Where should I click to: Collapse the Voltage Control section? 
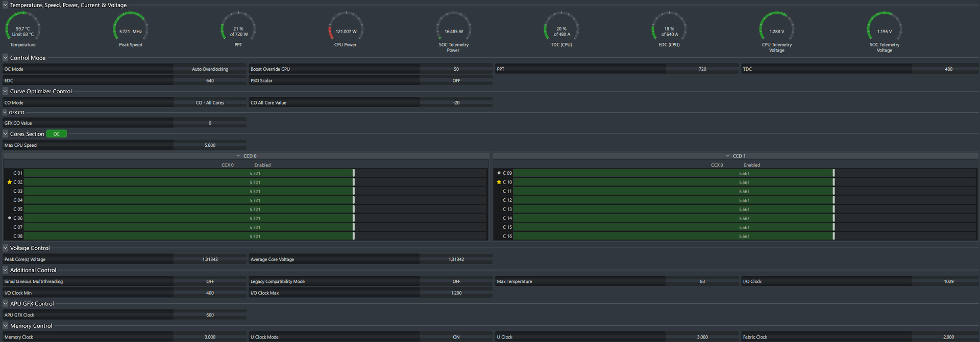pos(6,248)
